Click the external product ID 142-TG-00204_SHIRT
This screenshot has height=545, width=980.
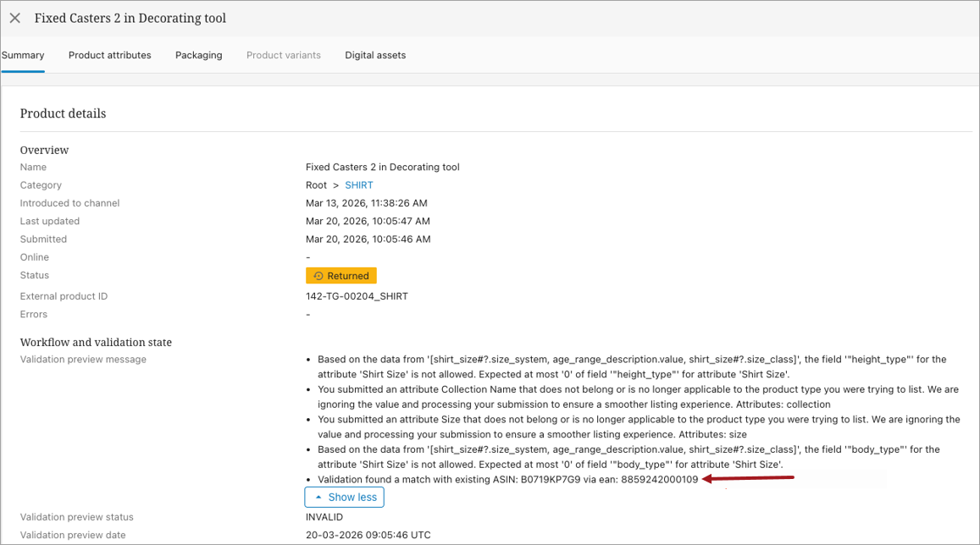coord(356,297)
